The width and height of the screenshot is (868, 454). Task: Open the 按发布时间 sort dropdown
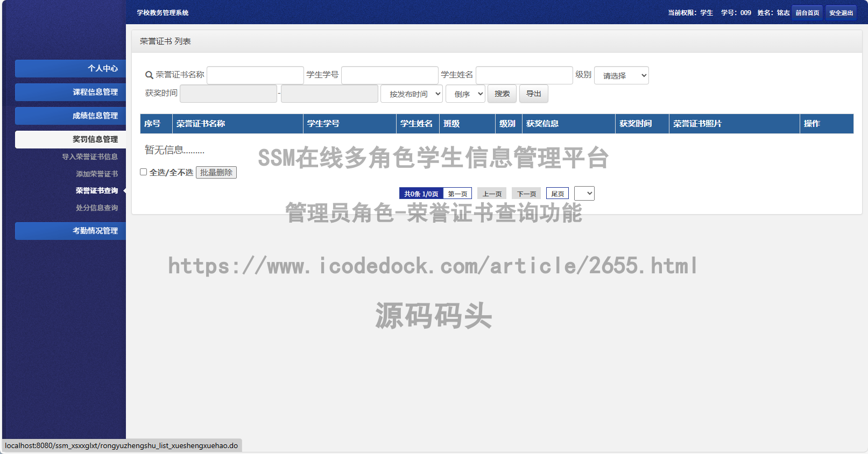tap(412, 94)
